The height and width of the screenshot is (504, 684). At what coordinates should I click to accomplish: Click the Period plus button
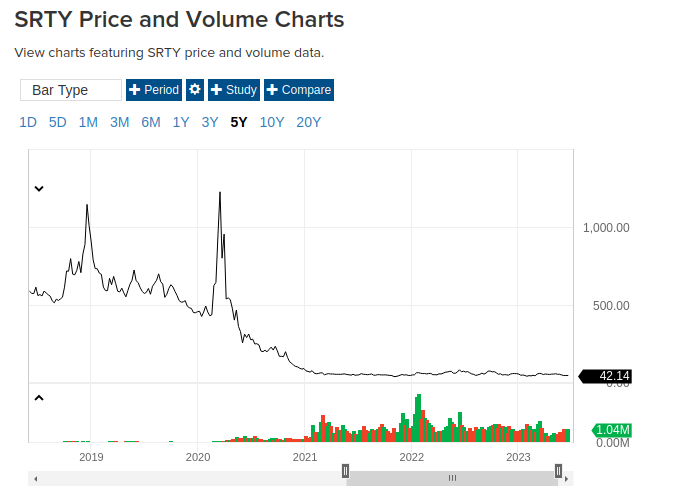(x=153, y=90)
